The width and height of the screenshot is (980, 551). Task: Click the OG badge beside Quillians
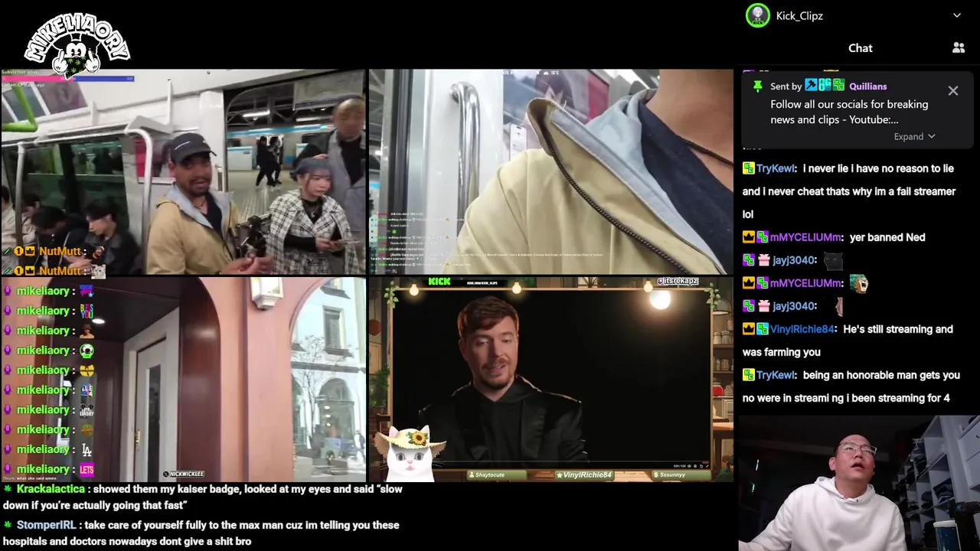coord(825,86)
